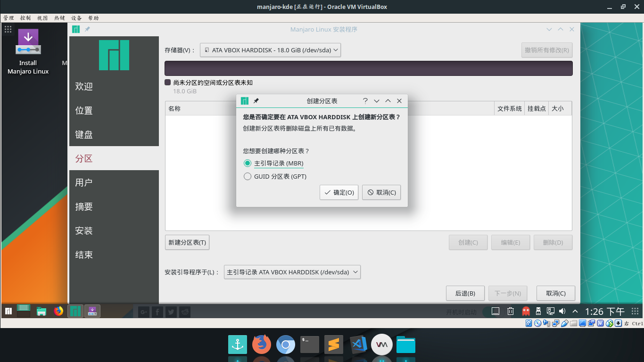Select the 分区 step in installer sidebar
The height and width of the screenshot is (362, 644).
point(114,158)
